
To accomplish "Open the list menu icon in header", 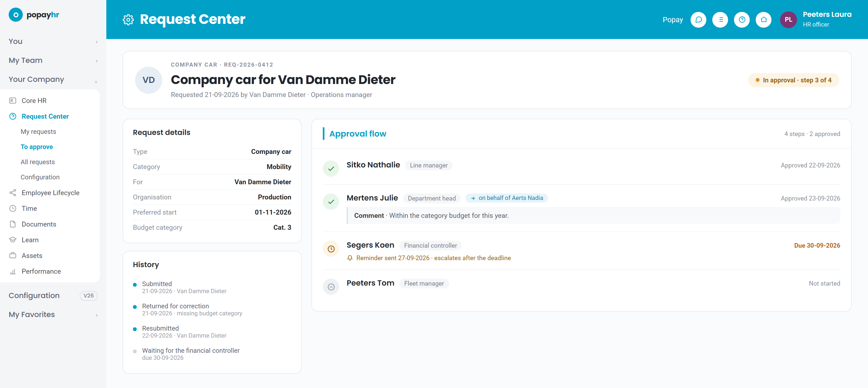I will pyautogui.click(x=720, y=20).
